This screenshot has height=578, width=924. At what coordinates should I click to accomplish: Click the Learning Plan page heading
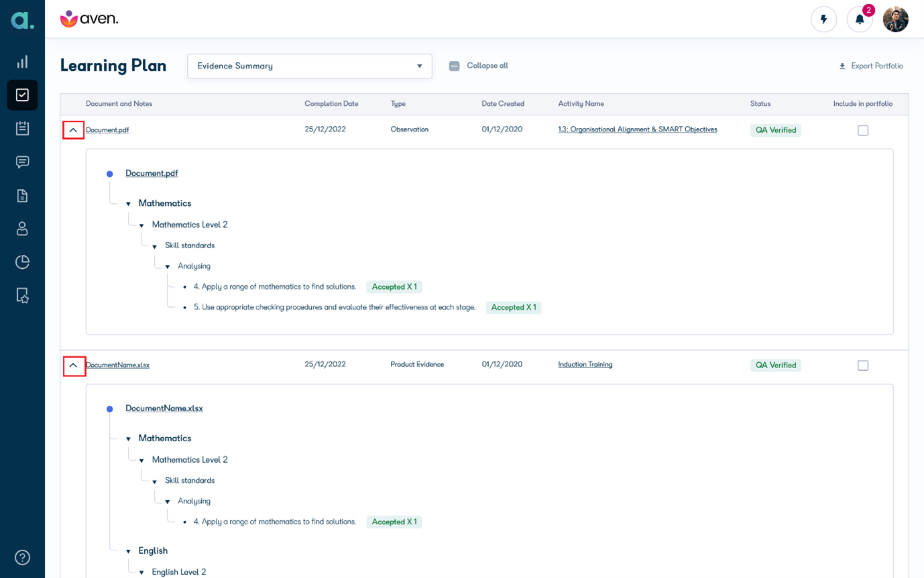click(x=113, y=66)
